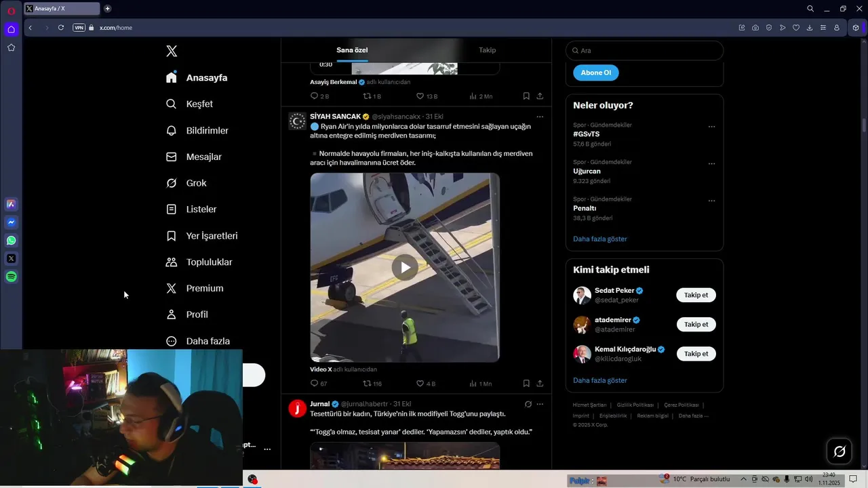This screenshot has height=488, width=868.
Task: Show more follow suggestions link
Action: coord(600,380)
